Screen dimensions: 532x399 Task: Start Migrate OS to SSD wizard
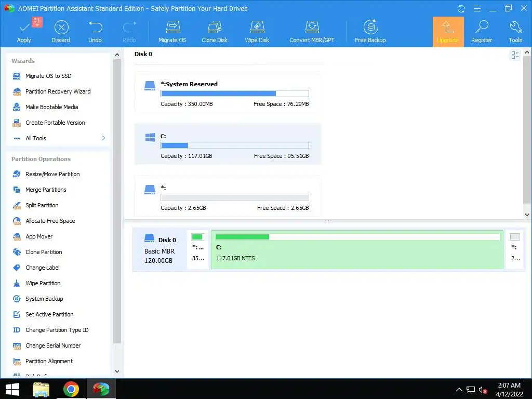pos(48,76)
